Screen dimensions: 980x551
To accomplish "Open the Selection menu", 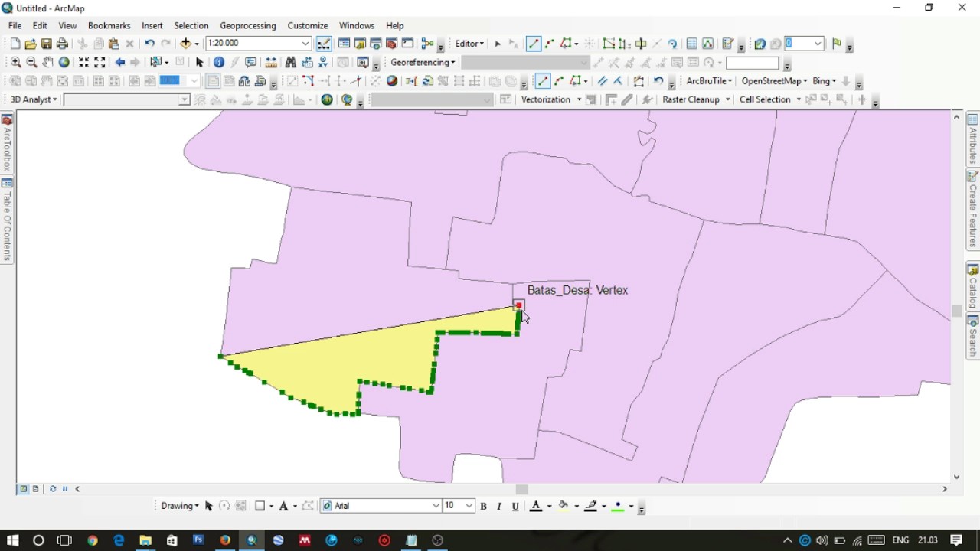I will pos(191,25).
